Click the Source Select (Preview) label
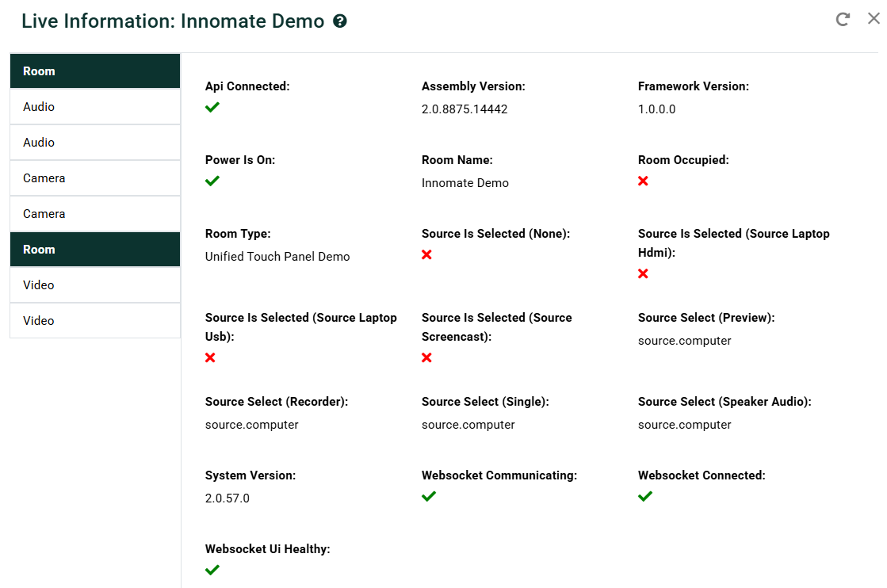The width and height of the screenshot is (887, 588). [x=706, y=318]
